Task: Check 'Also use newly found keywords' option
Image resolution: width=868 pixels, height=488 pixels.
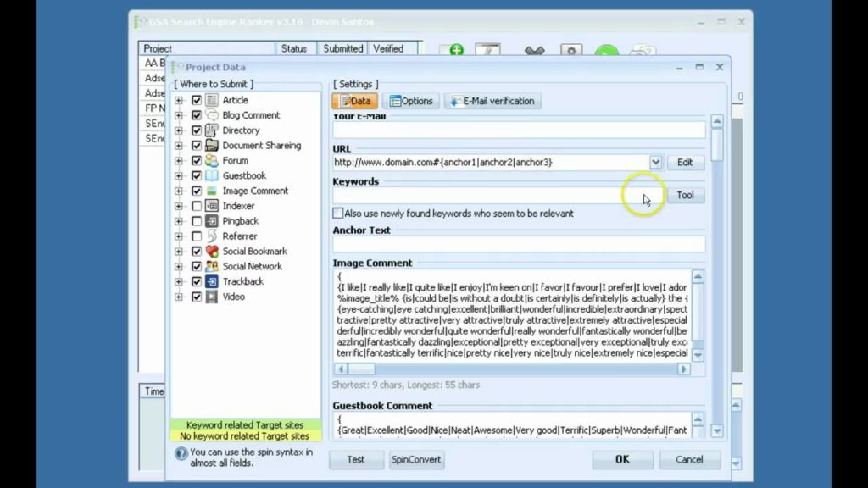Action: click(x=337, y=213)
